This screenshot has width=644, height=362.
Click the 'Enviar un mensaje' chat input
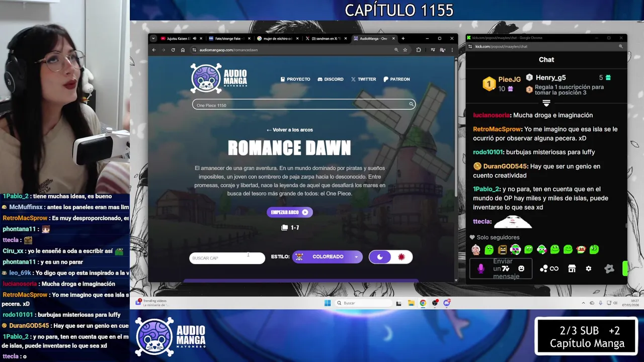[x=501, y=268]
